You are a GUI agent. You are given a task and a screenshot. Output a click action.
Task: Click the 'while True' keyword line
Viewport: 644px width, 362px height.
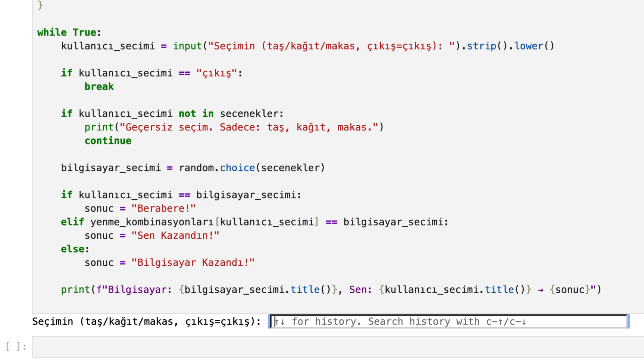[x=69, y=33]
